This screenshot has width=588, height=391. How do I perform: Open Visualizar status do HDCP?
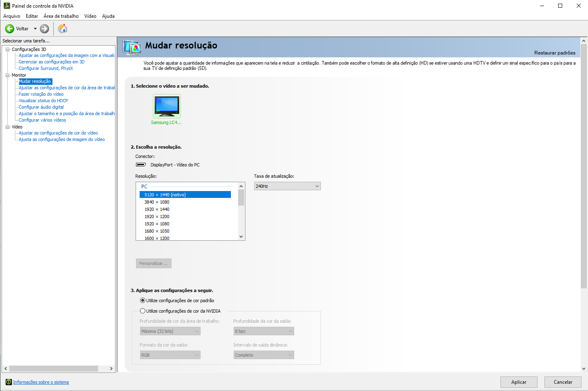[x=43, y=101]
